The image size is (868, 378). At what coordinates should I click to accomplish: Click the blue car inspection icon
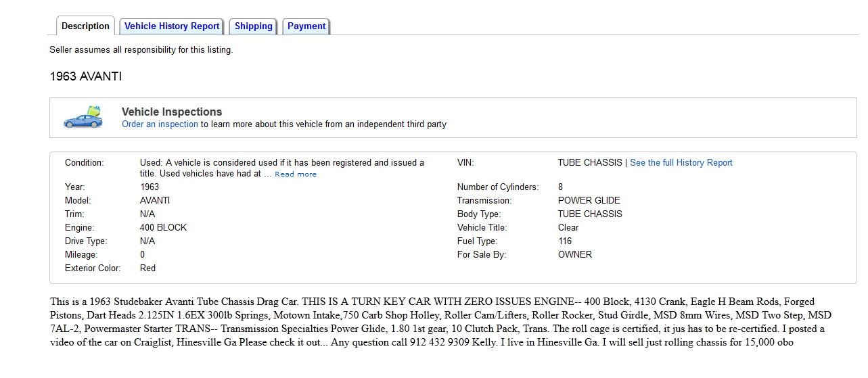(x=83, y=118)
